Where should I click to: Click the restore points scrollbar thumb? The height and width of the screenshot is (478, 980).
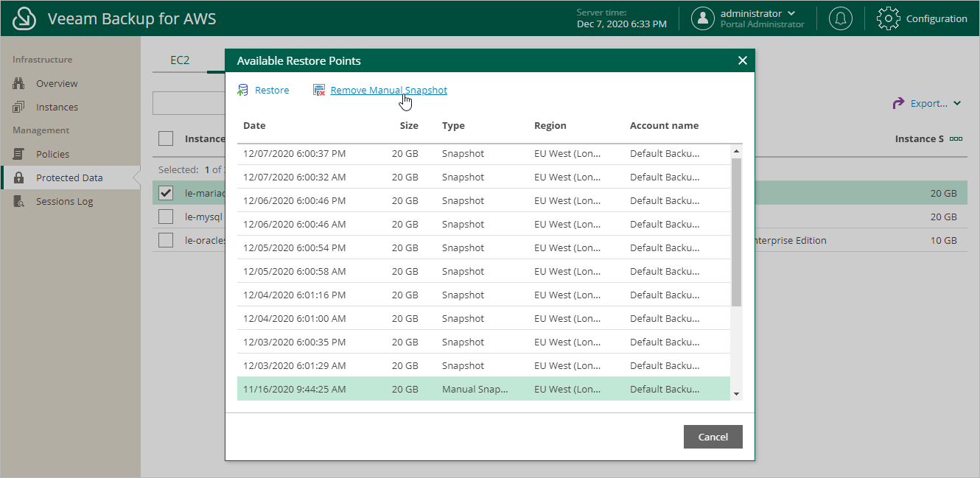736,232
